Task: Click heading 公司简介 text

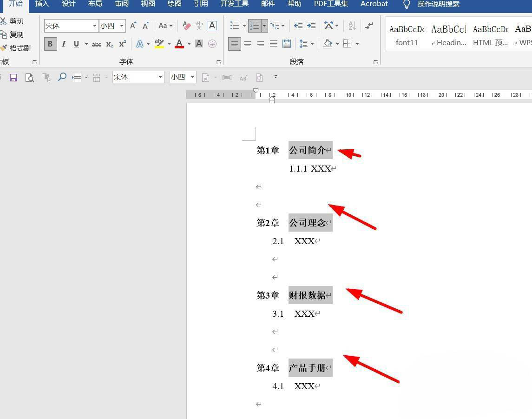Action: coord(308,150)
